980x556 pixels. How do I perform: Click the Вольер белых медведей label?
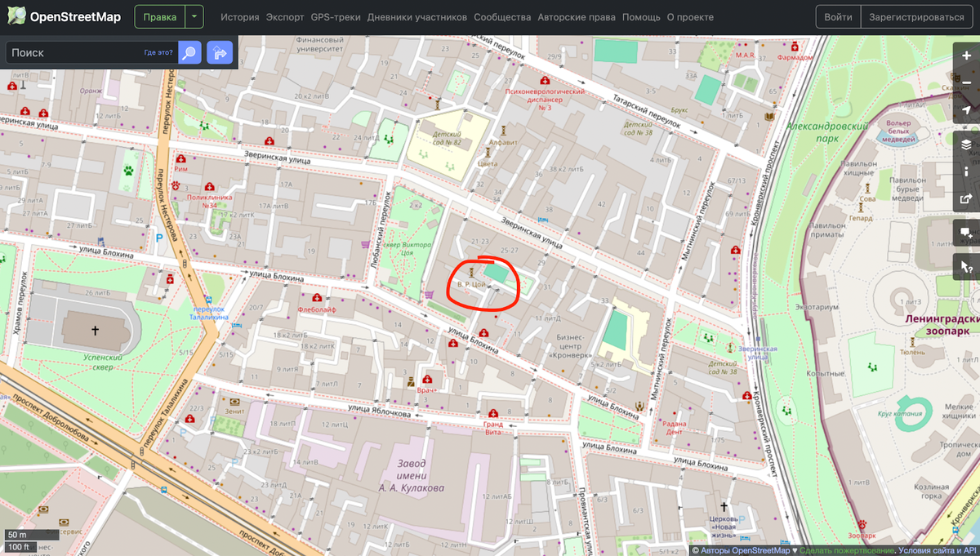(x=898, y=132)
